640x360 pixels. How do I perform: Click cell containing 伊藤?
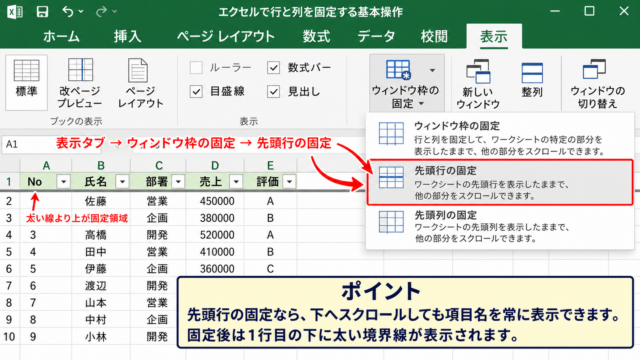[x=101, y=269]
